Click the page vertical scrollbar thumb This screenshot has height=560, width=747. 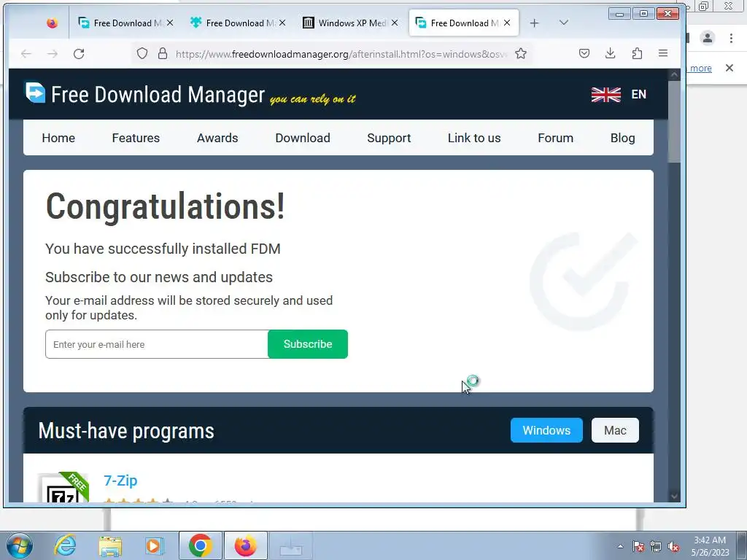point(674,122)
